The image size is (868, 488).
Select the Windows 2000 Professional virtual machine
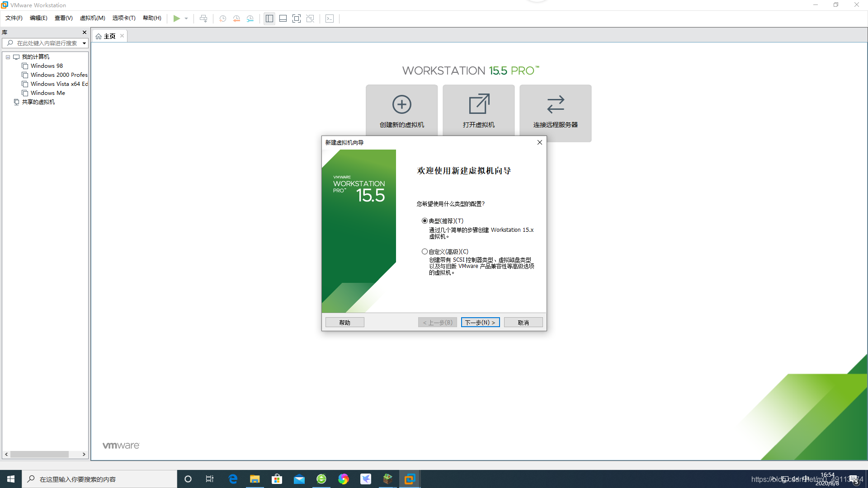[x=59, y=75]
